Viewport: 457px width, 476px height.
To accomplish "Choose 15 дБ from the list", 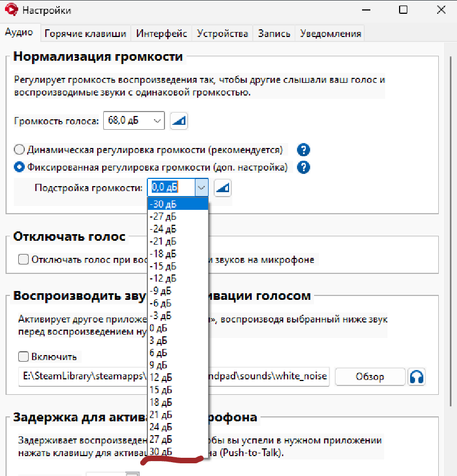I will tap(178, 390).
